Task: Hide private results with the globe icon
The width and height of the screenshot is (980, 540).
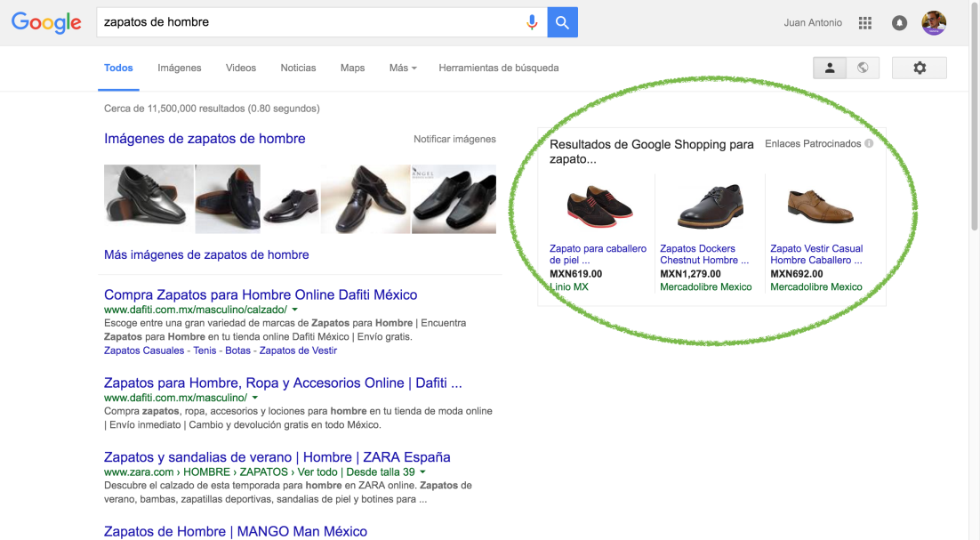Action: [x=863, y=69]
